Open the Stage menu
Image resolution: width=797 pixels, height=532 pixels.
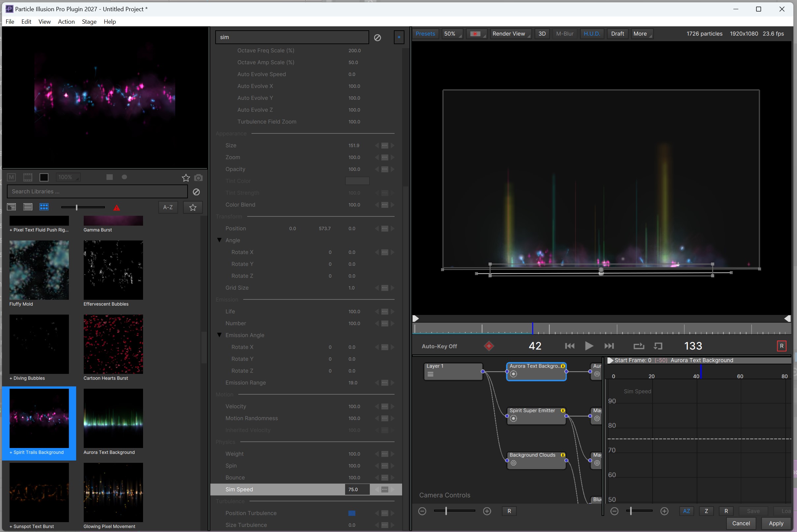[x=89, y=22]
